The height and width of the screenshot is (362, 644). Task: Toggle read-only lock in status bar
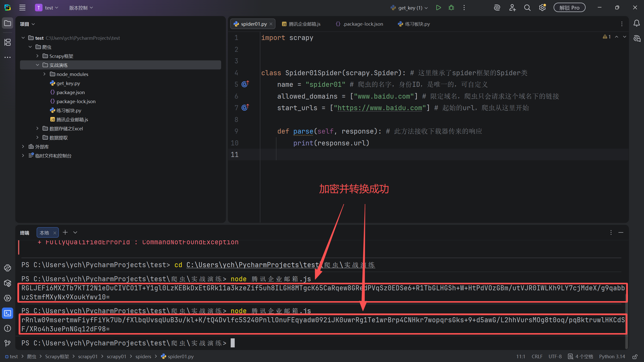[635, 357]
